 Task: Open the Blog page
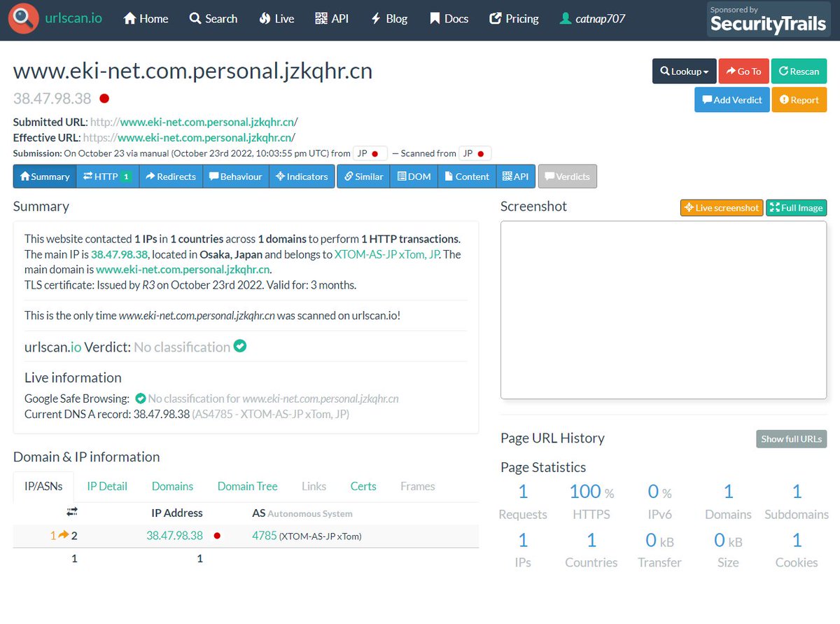pos(389,19)
